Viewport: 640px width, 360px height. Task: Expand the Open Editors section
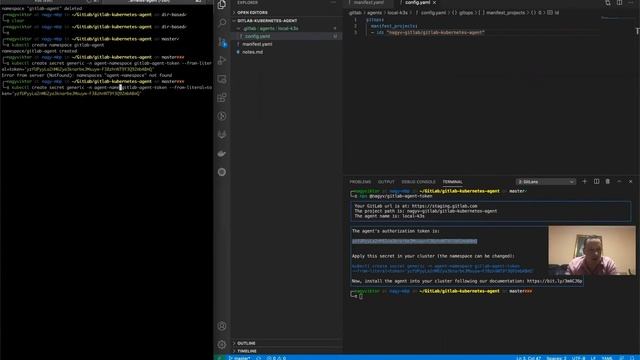[x=286, y=13]
